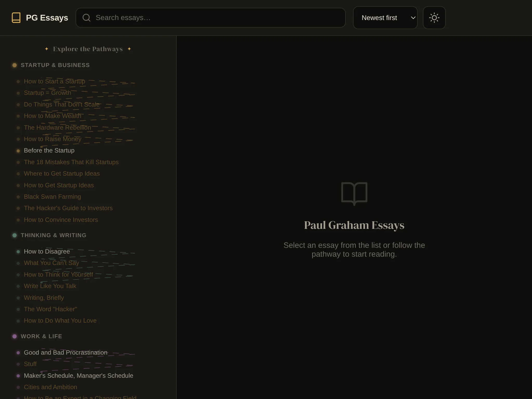This screenshot has width=532, height=399.
Task: Click the magnifier icon in search bar
Action: click(x=87, y=18)
